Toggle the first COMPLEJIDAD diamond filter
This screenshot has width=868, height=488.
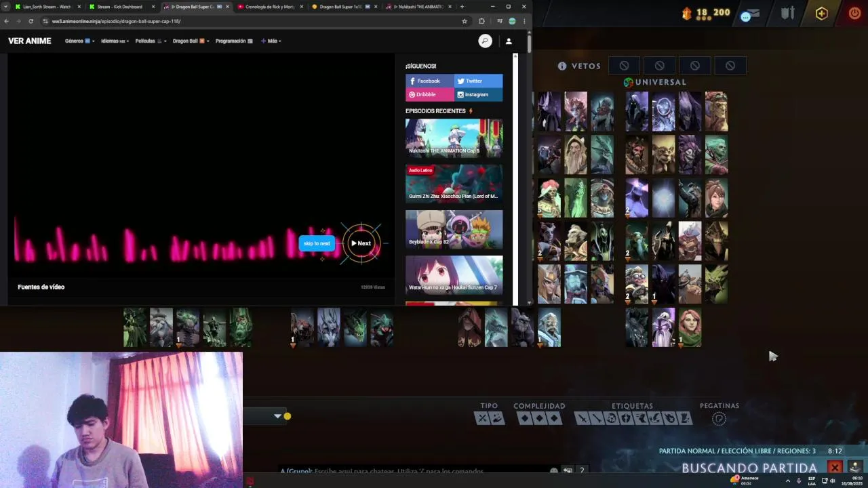coord(524,418)
